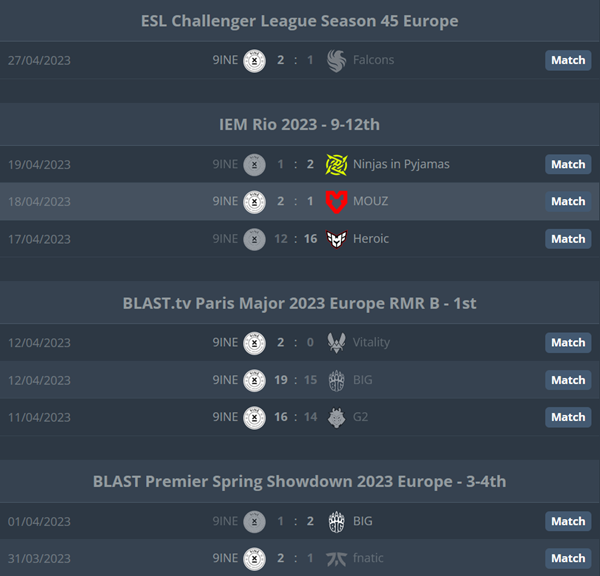The width and height of the screenshot is (600, 576).
Task: Click the G2 team logo
Action: coord(336,417)
